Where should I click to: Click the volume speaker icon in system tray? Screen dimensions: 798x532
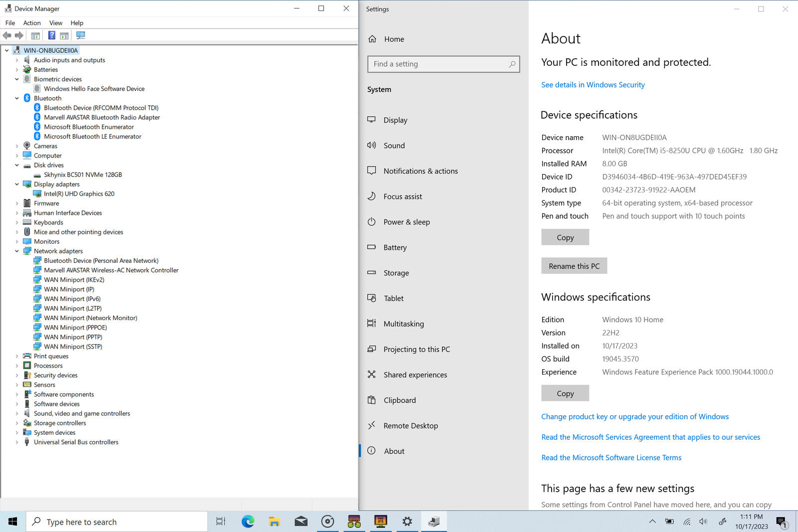[x=703, y=522]
